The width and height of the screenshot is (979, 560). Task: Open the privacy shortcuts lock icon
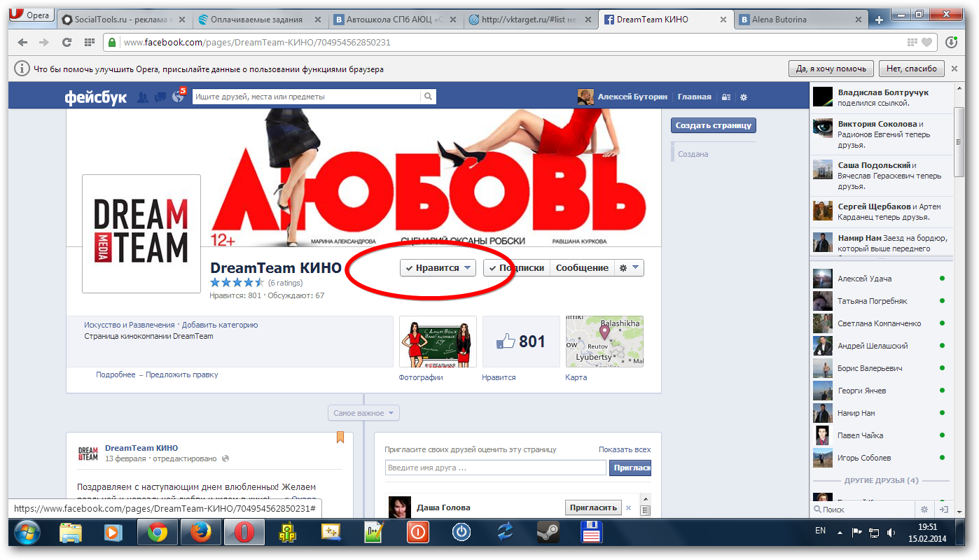[x=726, y=97]
